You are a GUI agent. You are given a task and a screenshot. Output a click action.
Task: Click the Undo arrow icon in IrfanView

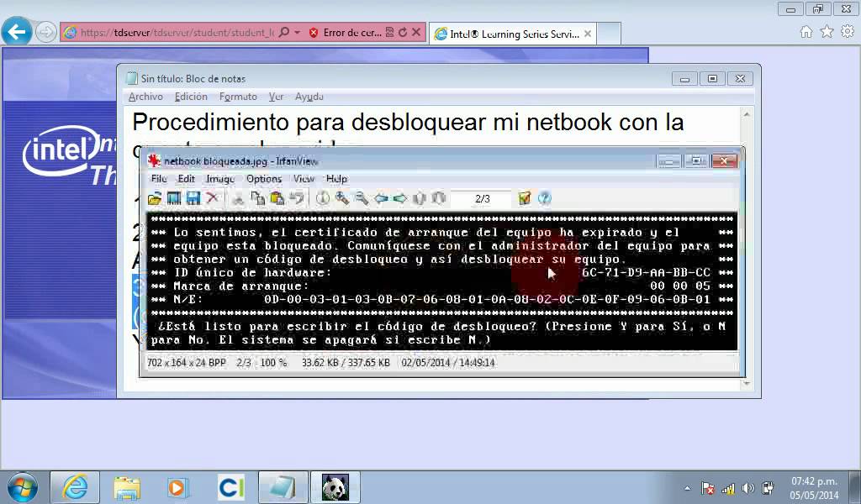[297, 198]
